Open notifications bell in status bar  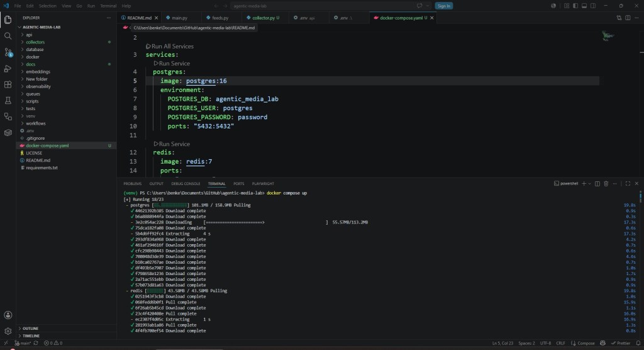(638, 343)
